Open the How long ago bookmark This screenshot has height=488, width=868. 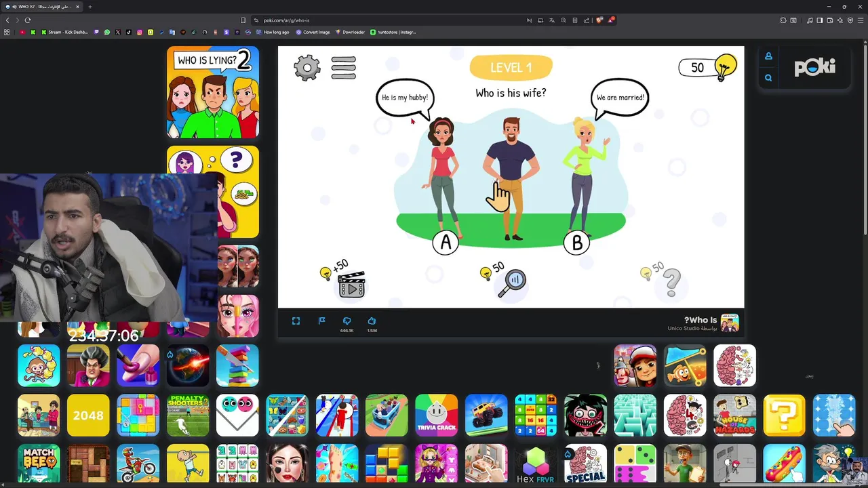(273, 32)
